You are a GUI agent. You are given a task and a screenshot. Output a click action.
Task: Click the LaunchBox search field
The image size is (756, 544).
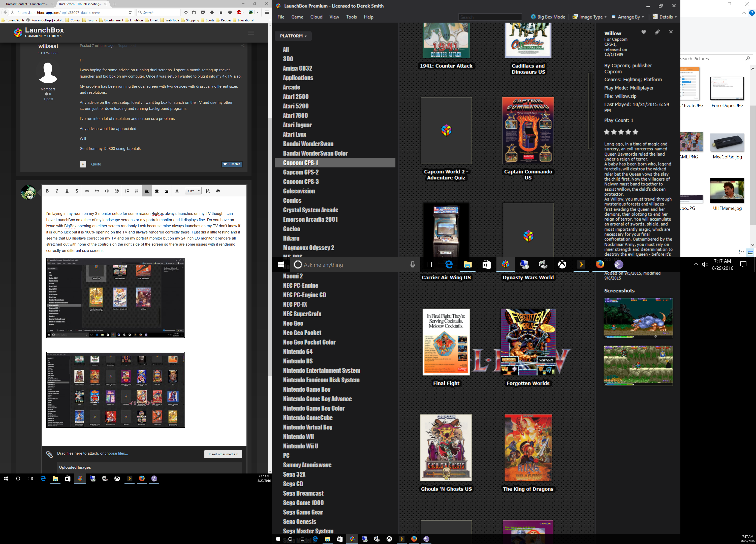(490, 17)
